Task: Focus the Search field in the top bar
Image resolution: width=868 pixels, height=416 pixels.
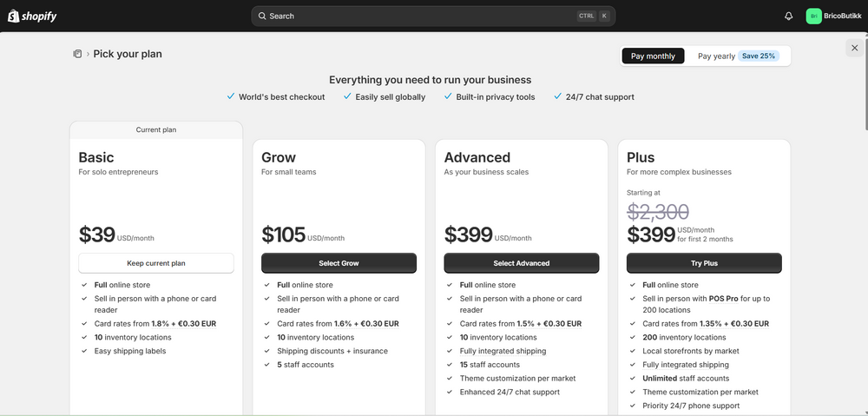Action: (x=417, y=16)
